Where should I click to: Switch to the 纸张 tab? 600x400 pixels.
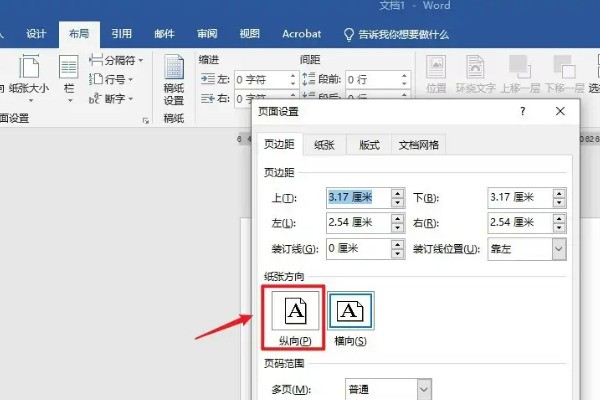[325, 145]
